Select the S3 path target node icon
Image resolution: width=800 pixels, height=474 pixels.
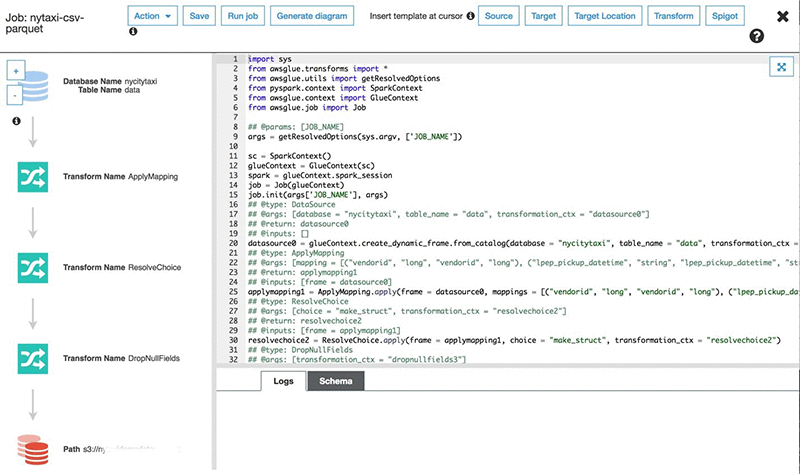point(33,450)
